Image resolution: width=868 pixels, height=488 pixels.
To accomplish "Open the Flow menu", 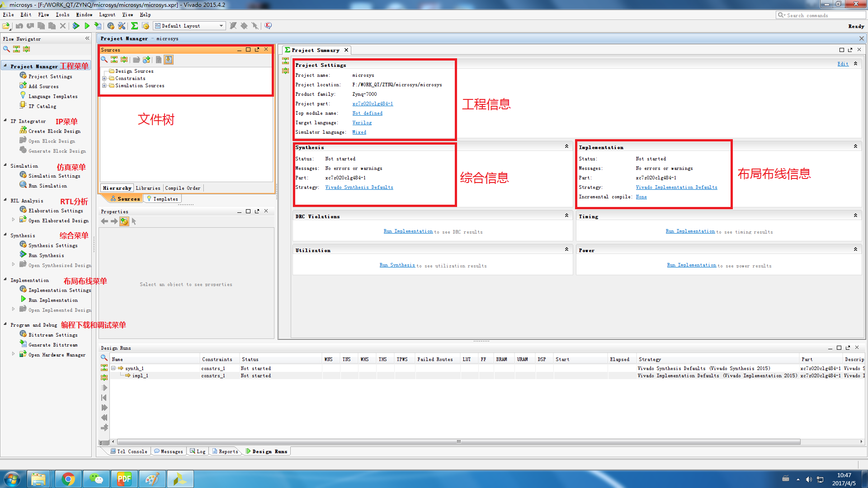I will (x=43, y=14).
